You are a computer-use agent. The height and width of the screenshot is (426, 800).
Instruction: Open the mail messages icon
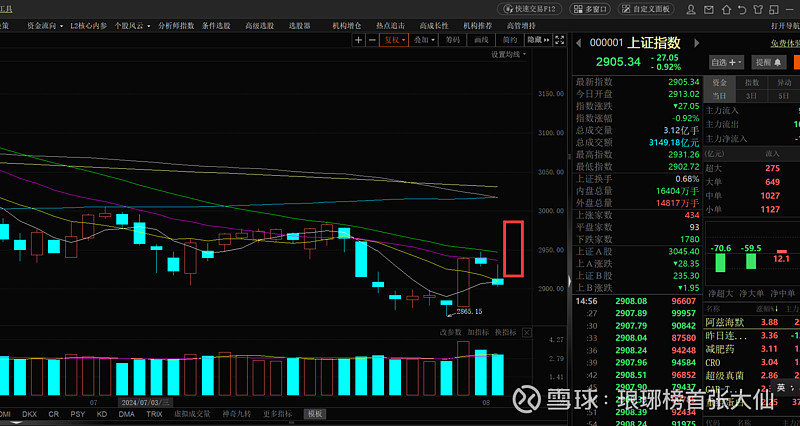(709, 9)
